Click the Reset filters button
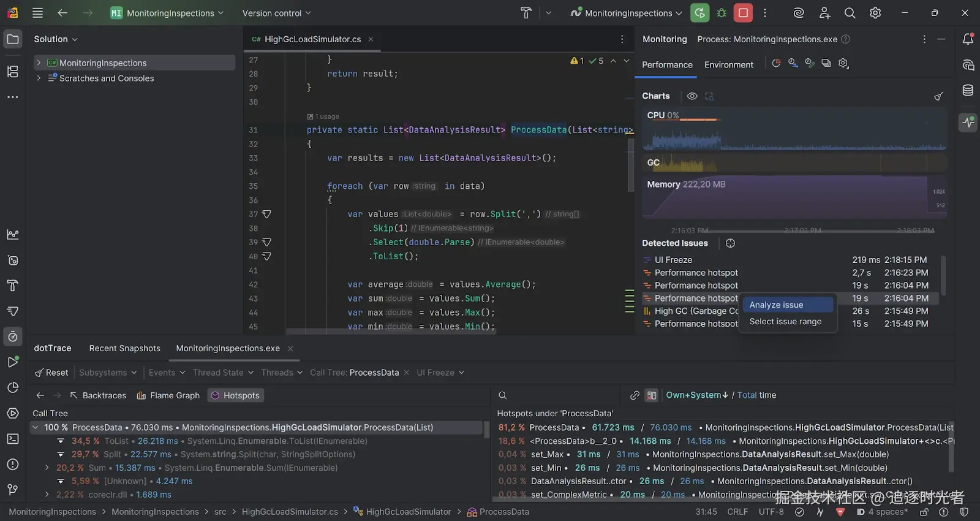Viewport: 980px width, 521px height. point(51,373)
